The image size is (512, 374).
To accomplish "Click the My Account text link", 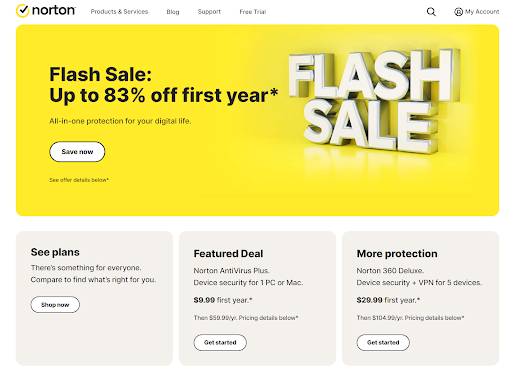I will (482, 12).
